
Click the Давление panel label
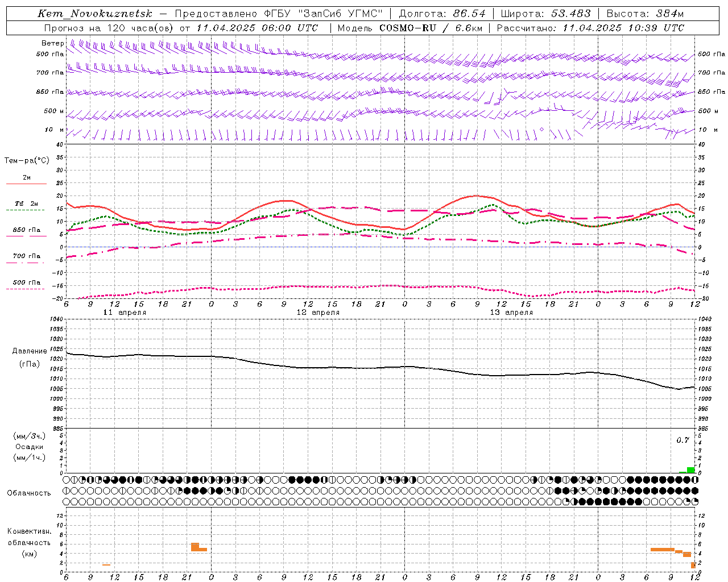(x=30, y=351)
